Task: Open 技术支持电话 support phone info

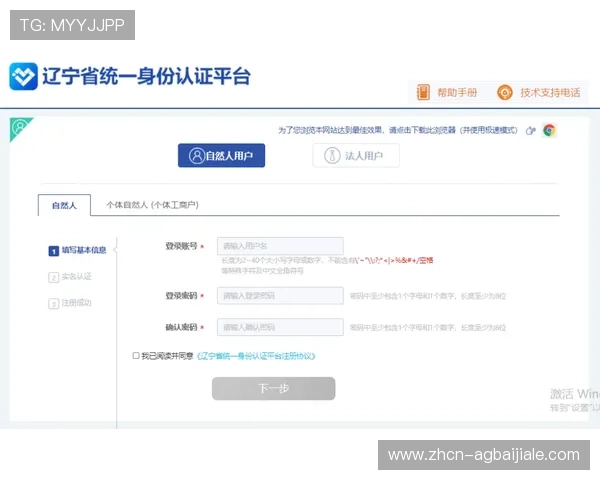Action: point(550,93)
